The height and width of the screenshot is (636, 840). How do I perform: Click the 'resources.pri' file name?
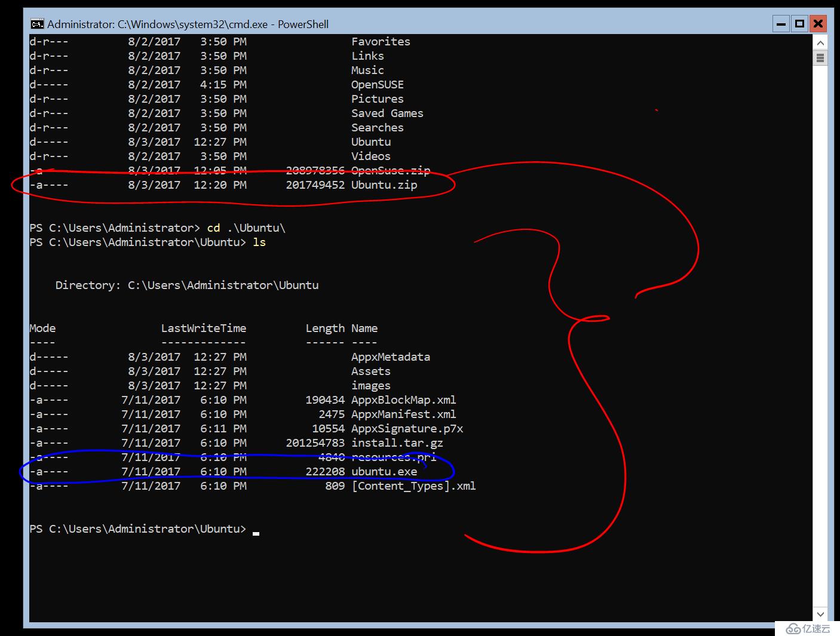(x=394, y=457)
